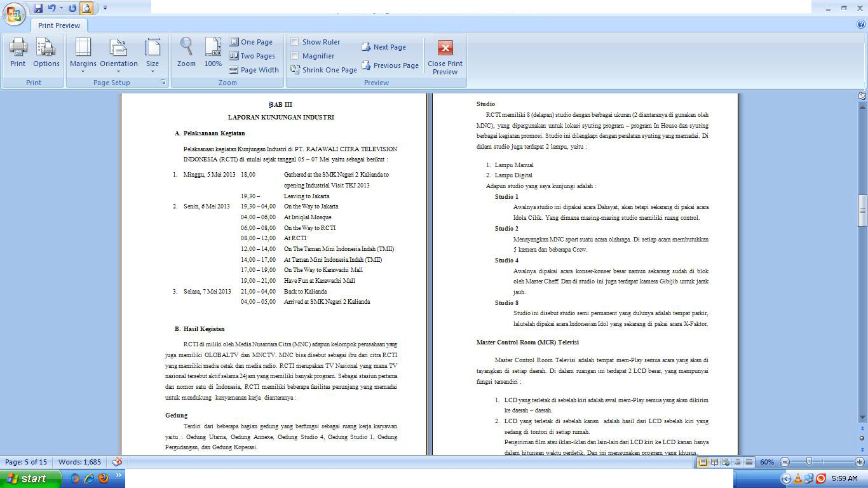Click the Select Browse Object circle button
The height and width of the screenshot is (488, 868).
coord(862,438)
